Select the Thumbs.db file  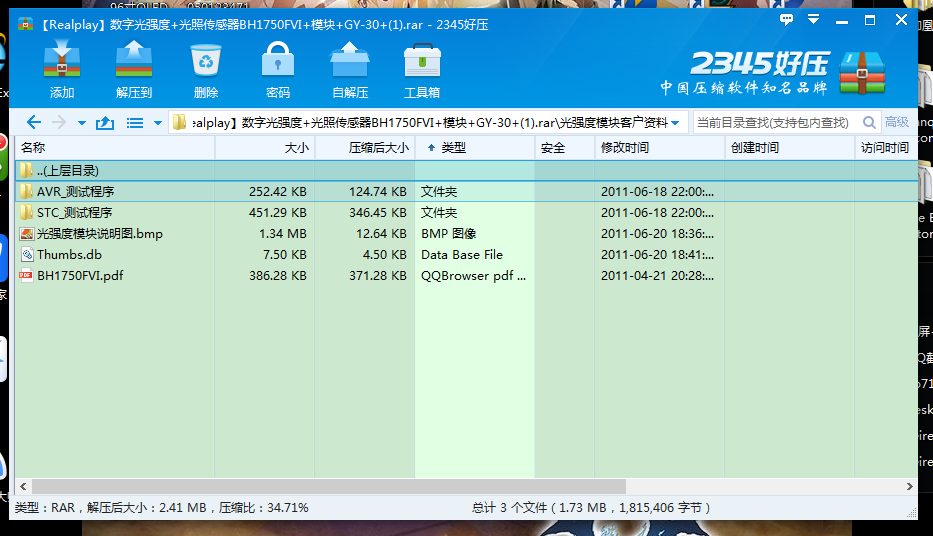466,255
